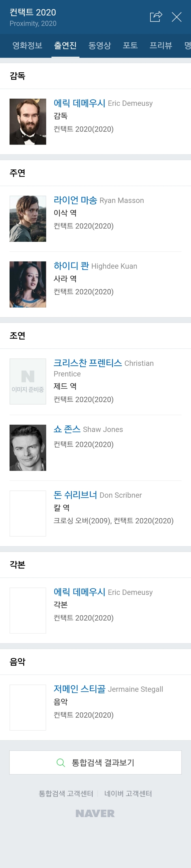The height and width of the screenshot is (868, 191).
Task: Open the 프리뷰 tab
Action: 161,46
